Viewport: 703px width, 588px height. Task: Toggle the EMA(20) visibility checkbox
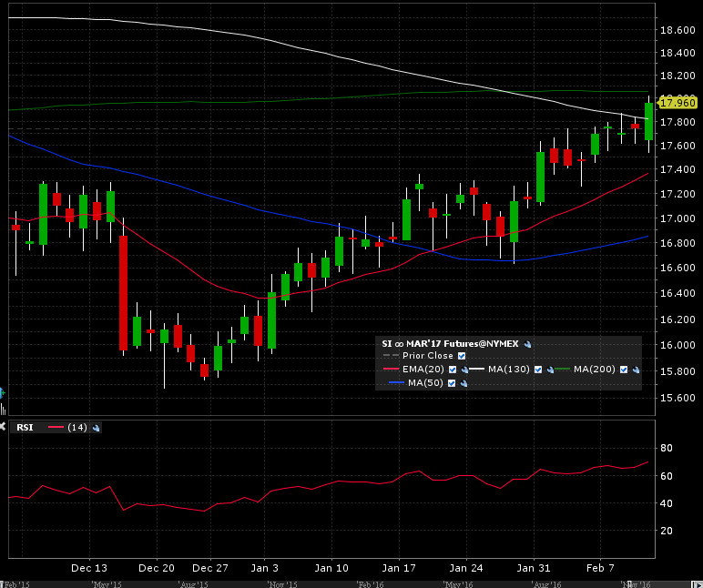[453, 370]
